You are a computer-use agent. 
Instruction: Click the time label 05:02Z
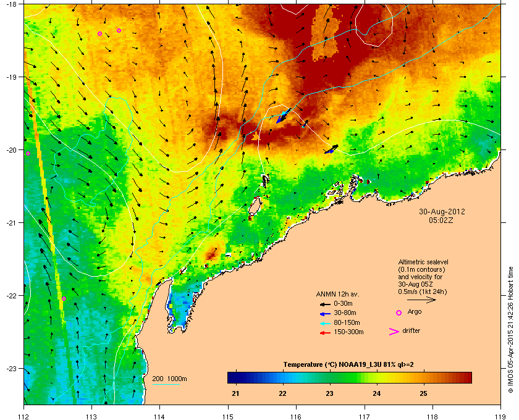pyautogui.click(x=441, y=220)
